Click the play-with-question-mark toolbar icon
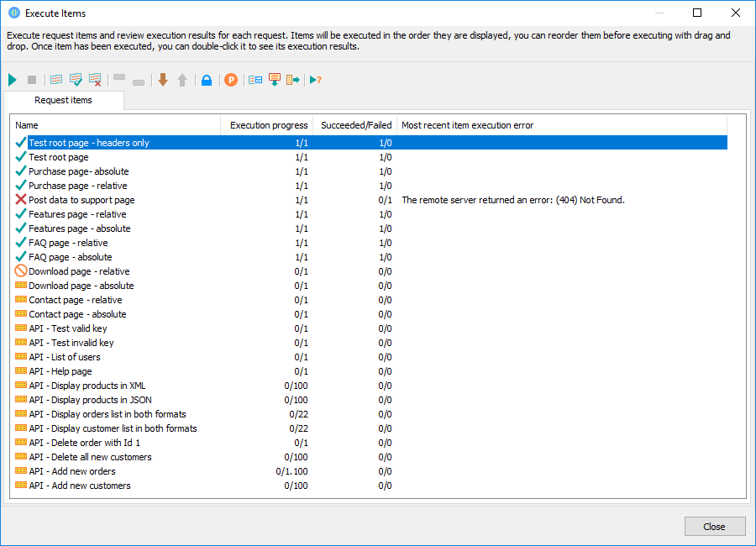 point(316,79)
